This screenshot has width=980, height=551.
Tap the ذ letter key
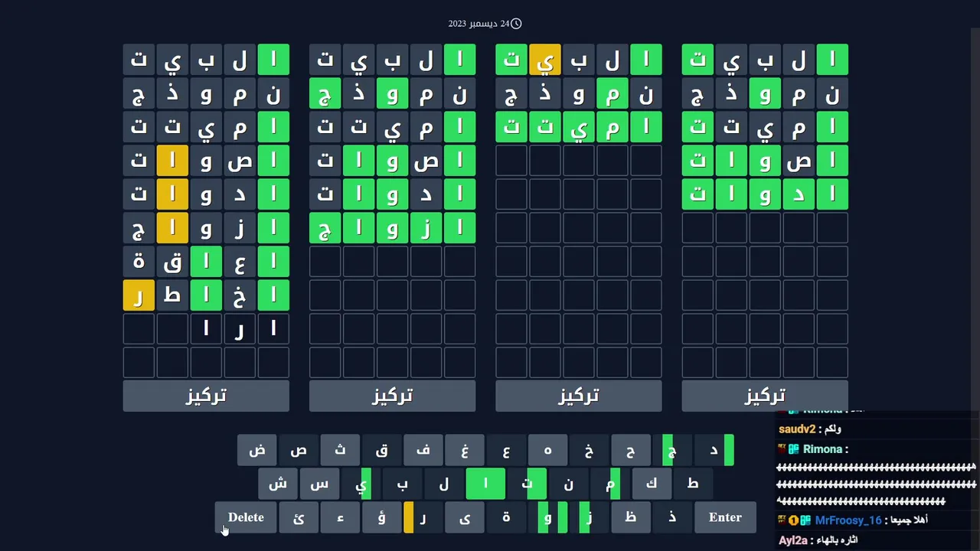(671, 517)
